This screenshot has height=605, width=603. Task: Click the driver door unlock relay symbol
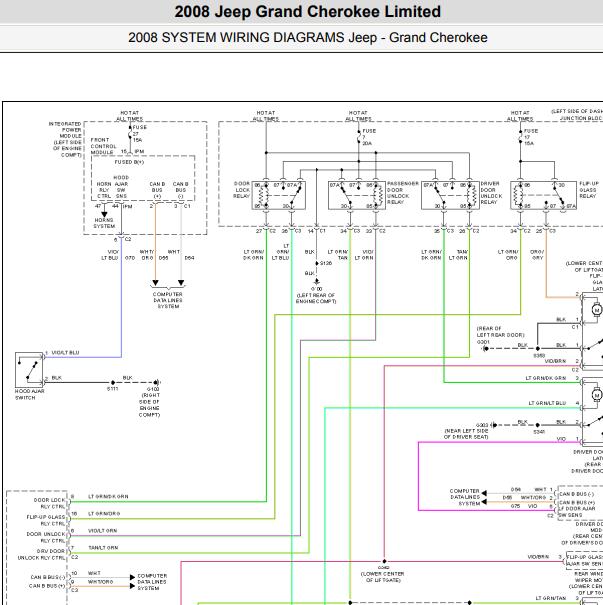pyautogui.click(x=450, y=195)
